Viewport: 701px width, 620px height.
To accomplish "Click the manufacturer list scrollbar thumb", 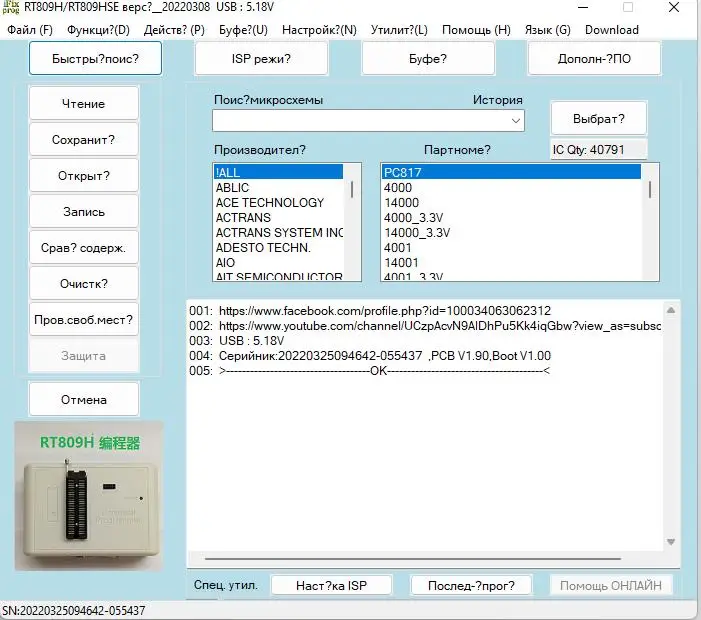I will [x=352, y=189].
